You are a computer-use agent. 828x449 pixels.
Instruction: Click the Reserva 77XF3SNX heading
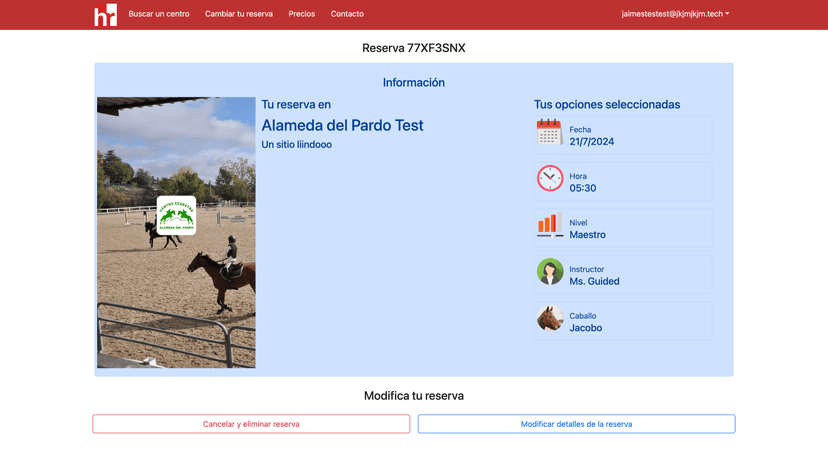pyautogui.click(x=413, y=48)
